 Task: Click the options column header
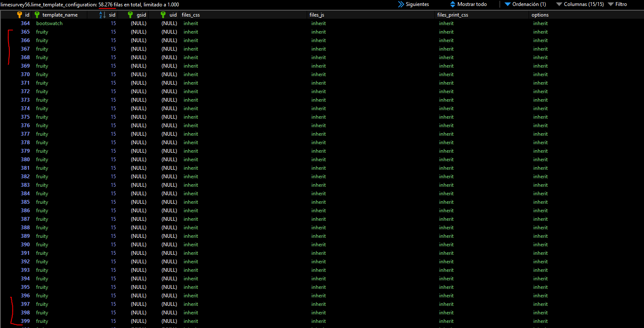(x=540, y=15)
